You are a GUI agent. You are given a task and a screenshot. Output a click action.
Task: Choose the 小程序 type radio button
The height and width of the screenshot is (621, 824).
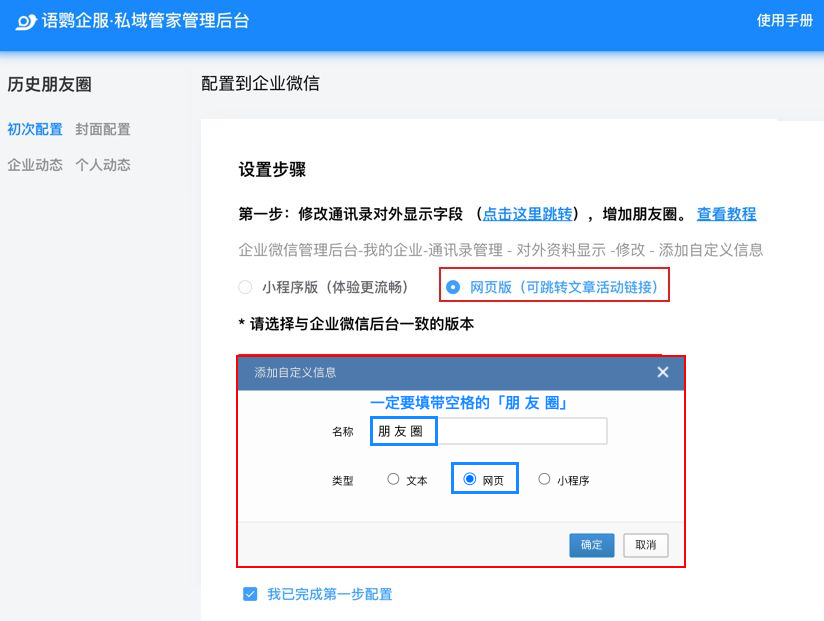pyautogui.click(x=545, y=479)
